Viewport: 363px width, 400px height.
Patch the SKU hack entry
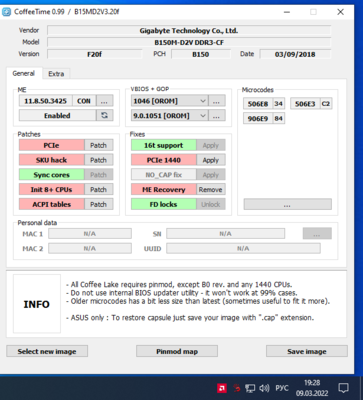tap(98, 160)
